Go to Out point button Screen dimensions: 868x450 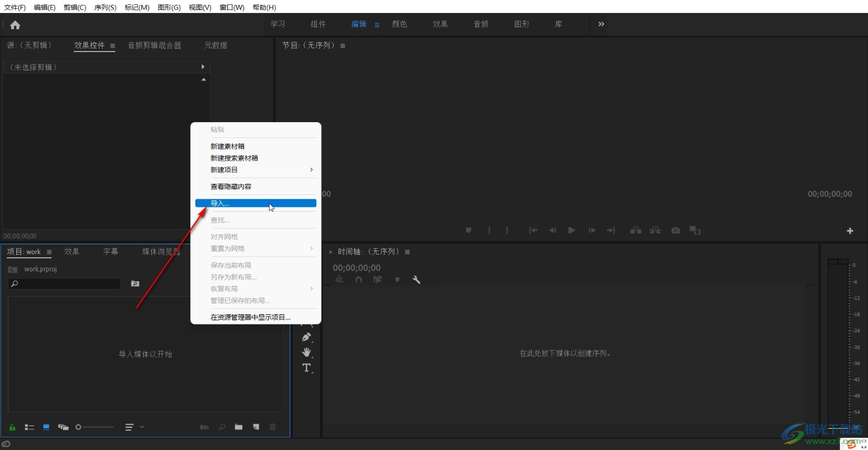click(611, 230)
